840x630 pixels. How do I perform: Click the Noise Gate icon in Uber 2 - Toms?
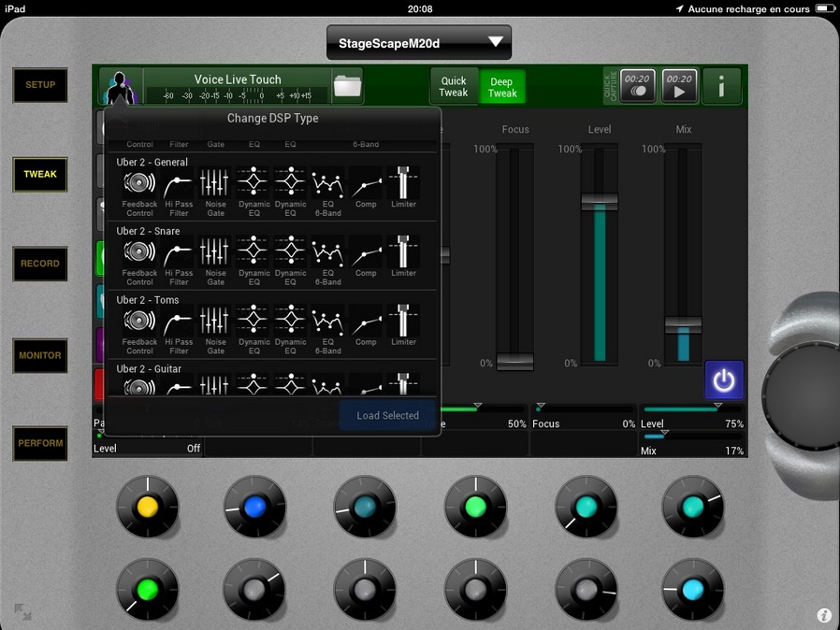tap(215, 321)
